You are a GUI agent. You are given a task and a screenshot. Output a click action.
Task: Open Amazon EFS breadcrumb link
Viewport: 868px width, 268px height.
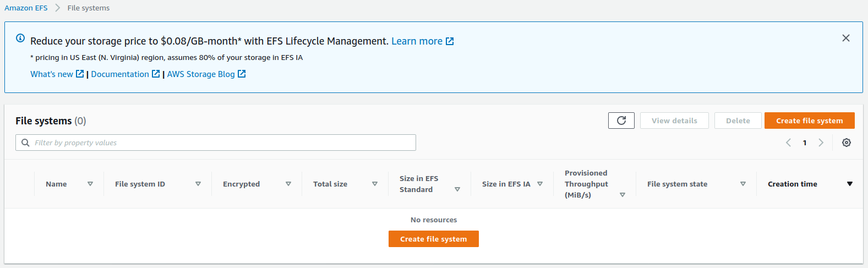point(26,8)
